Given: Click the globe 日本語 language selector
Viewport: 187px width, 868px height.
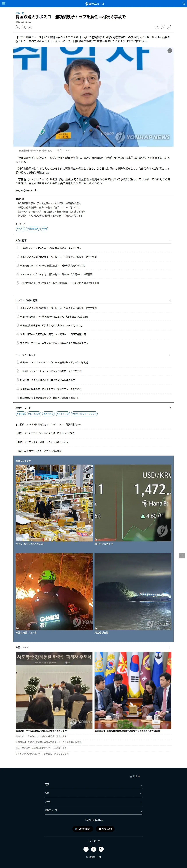Looking at the screenshot, I should click(x=134, y=776).
